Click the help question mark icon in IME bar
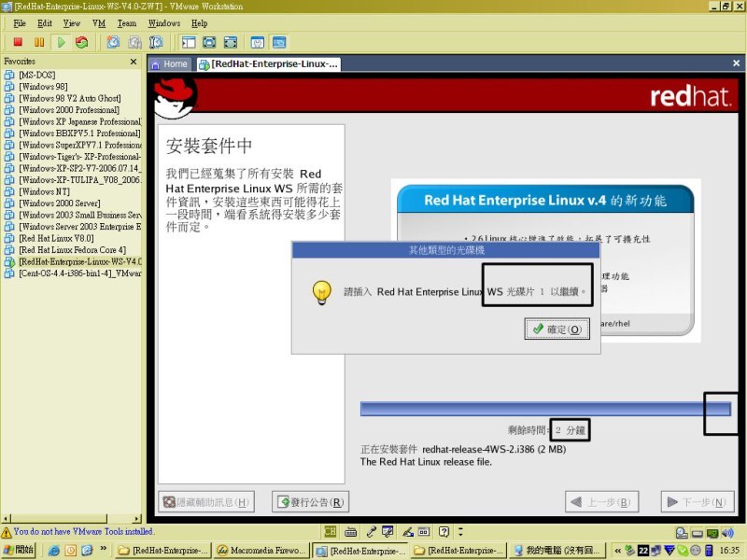The height and width of the screenshot is (560, 747). click(x=444, y=531)
